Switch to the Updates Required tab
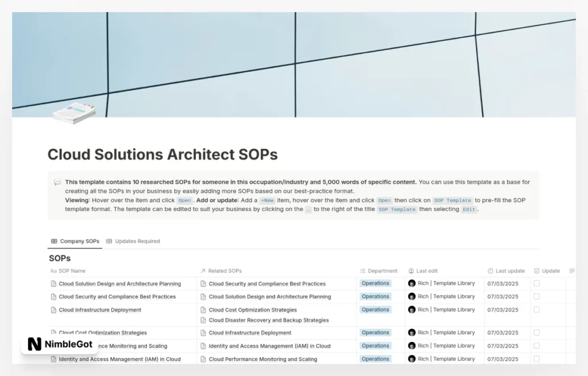The image size is (588, 376). pos(137,241)
